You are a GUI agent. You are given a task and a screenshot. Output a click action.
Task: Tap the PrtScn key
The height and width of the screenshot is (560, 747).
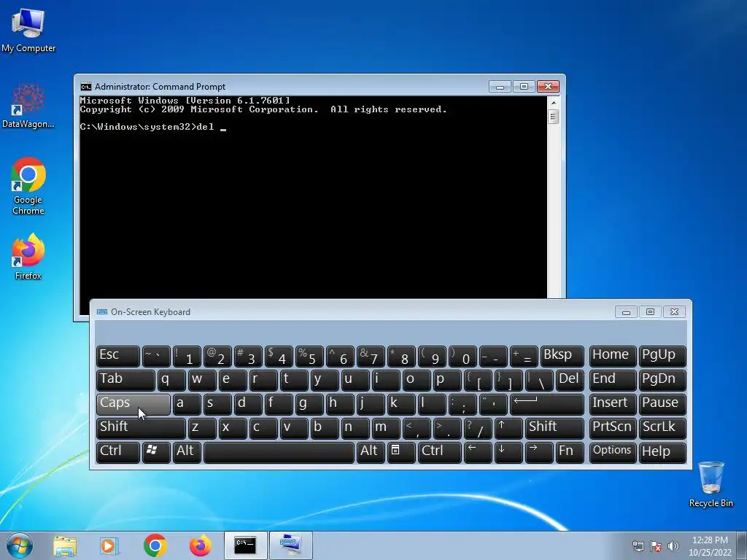click(613, 428)
